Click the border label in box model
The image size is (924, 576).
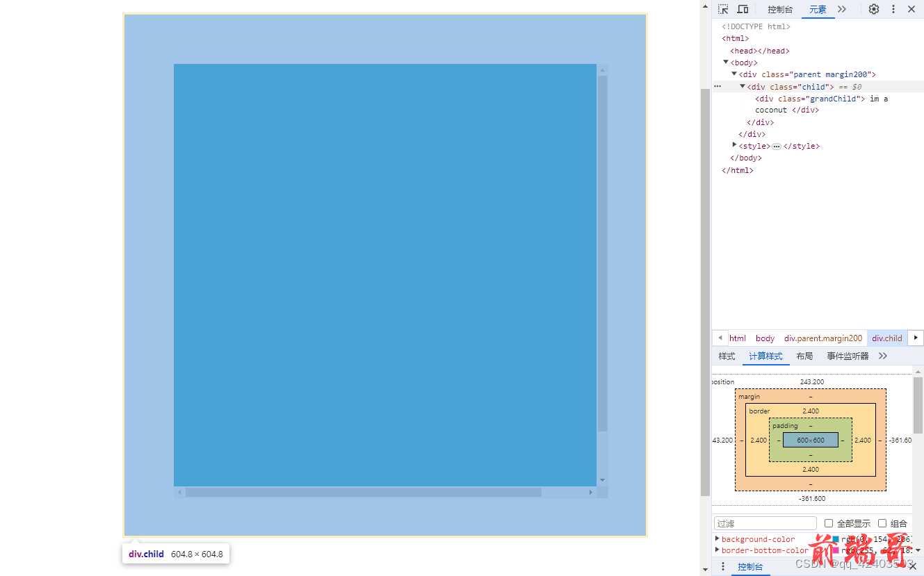point(759,411)
